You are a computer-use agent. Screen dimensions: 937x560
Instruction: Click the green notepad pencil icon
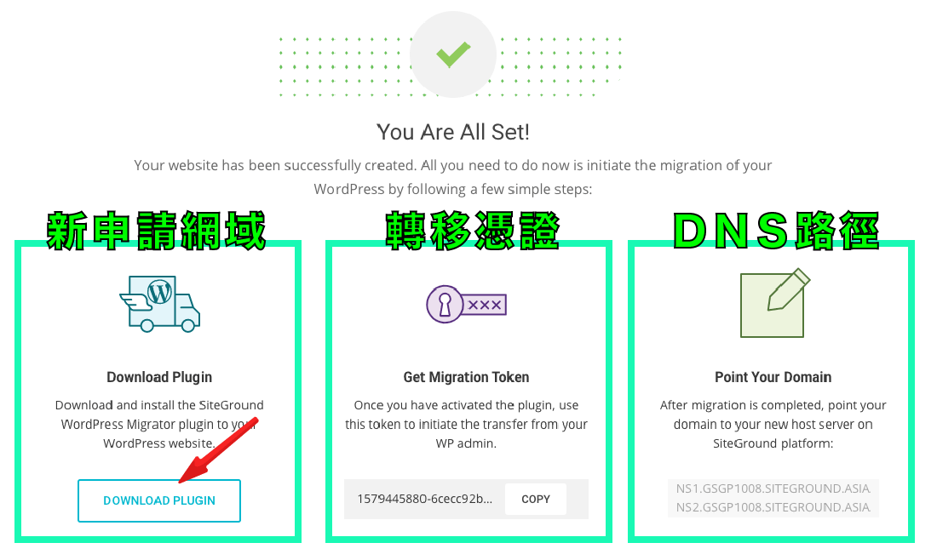[x=775, y=303]
